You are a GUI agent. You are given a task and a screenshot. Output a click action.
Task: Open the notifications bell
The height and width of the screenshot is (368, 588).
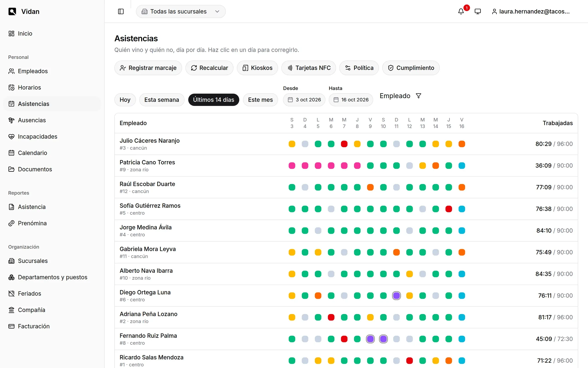pyautogui.click(x=461, y=12)
